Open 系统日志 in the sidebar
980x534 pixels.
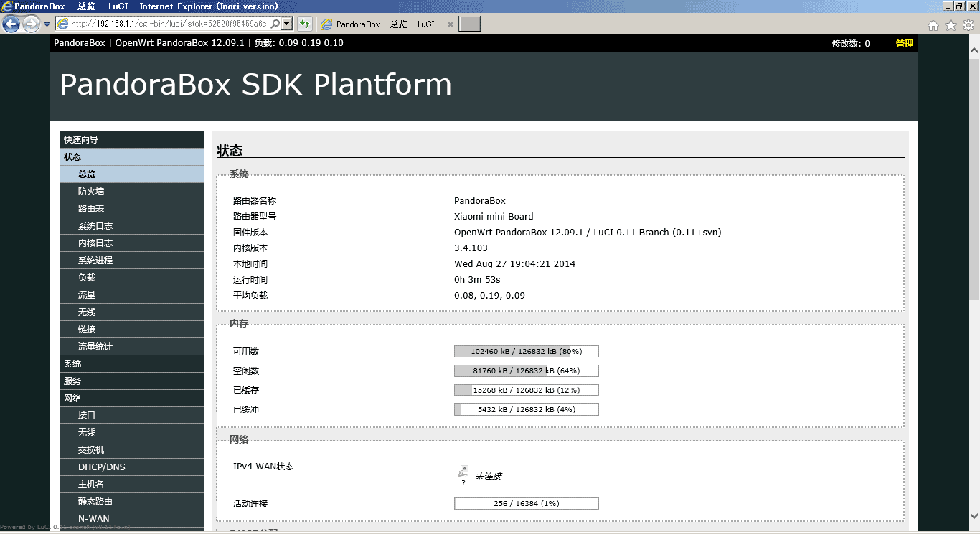coord(132,225)
